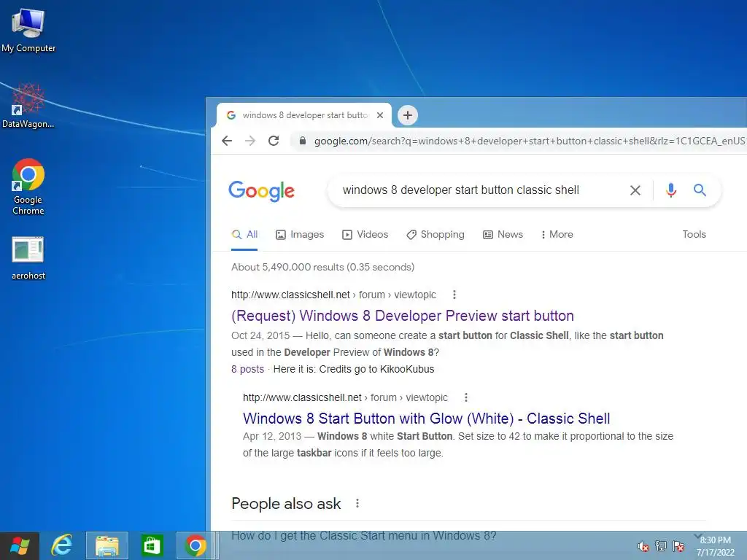Open the My Computer desktop icon
Viewport: 747px width, 560px height.
(x=28, y=31)
